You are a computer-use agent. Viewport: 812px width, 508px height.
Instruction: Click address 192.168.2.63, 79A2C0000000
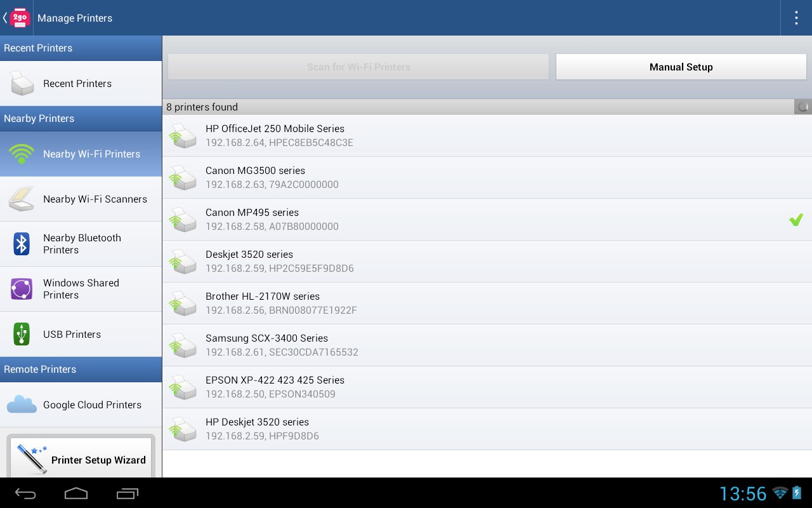click(x=272, y=185)
